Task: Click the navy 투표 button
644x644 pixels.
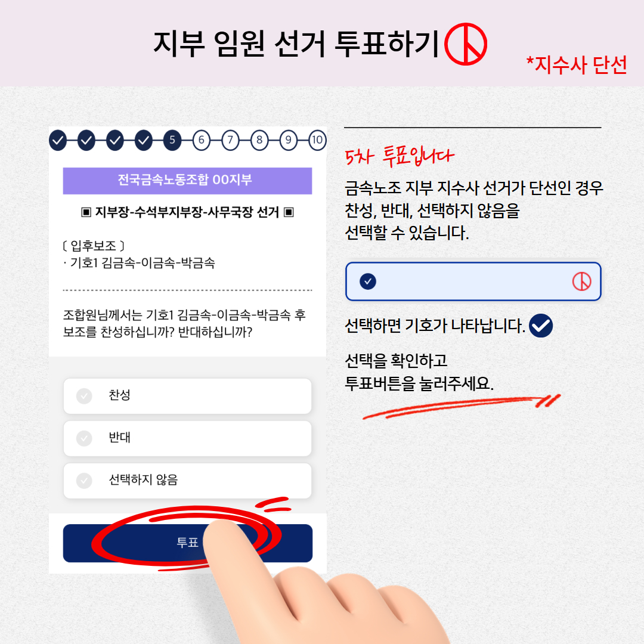Action: tap(188, 543)
